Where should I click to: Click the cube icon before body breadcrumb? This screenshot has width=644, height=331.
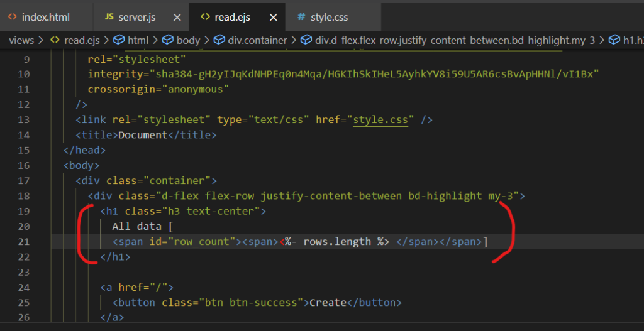coord(167,40)
